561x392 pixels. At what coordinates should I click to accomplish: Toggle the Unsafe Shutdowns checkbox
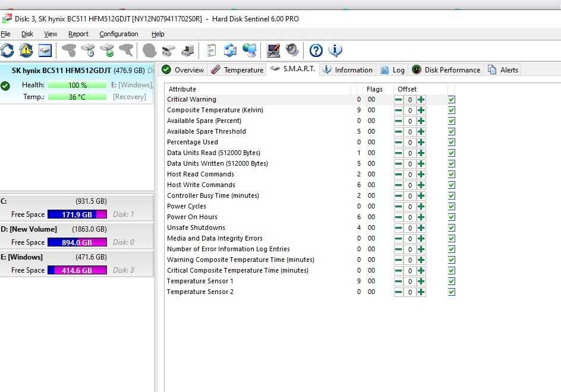pos(452,228)
